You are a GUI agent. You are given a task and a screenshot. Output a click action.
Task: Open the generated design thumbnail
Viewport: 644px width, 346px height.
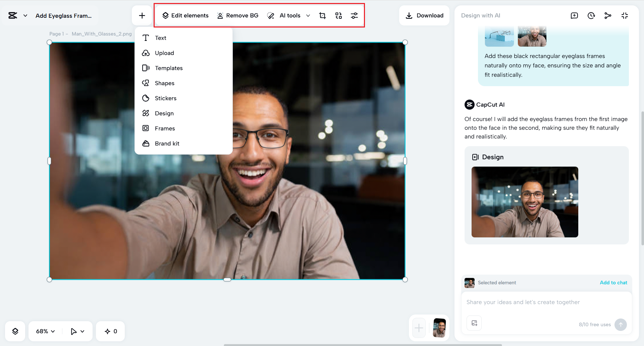click(x=525, y=202)
